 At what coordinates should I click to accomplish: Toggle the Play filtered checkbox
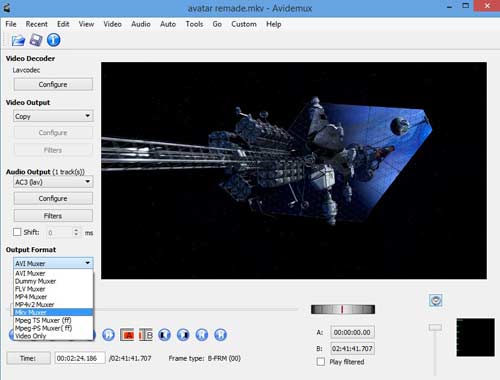321,362
